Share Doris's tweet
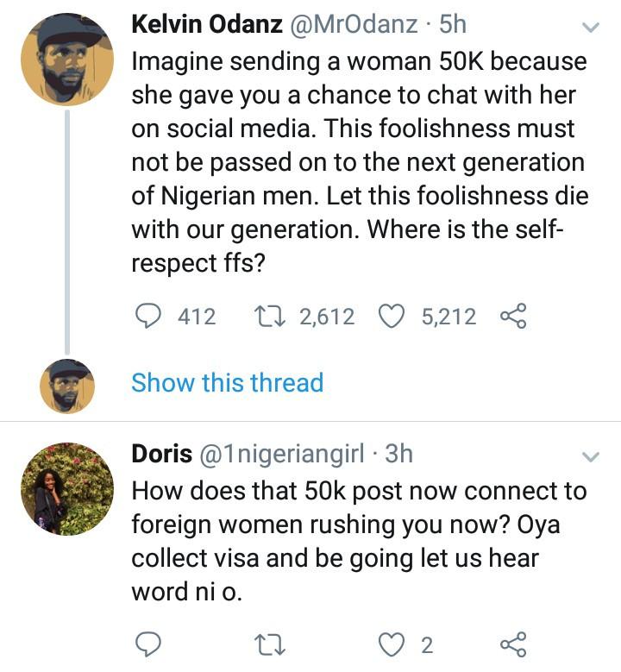Image resolution: width=621 pixels, height=672 pixels. click(x=512, y=644)
